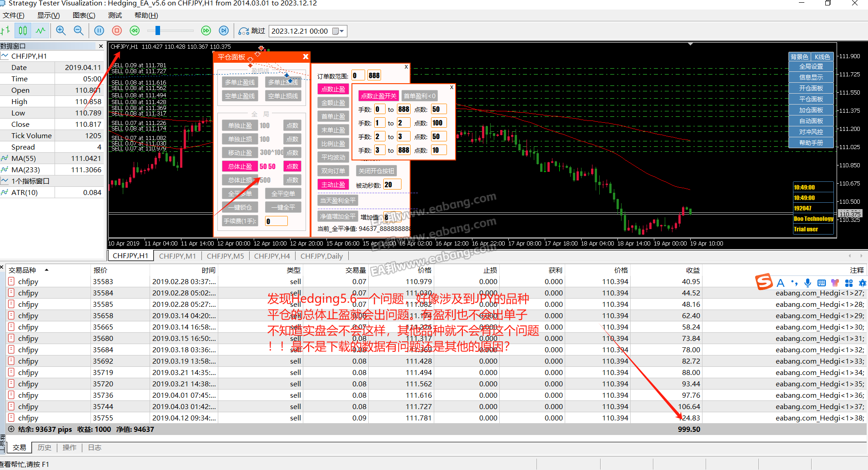Switch to line chart icon
868x470 pixels.
[x=41, y=30]
